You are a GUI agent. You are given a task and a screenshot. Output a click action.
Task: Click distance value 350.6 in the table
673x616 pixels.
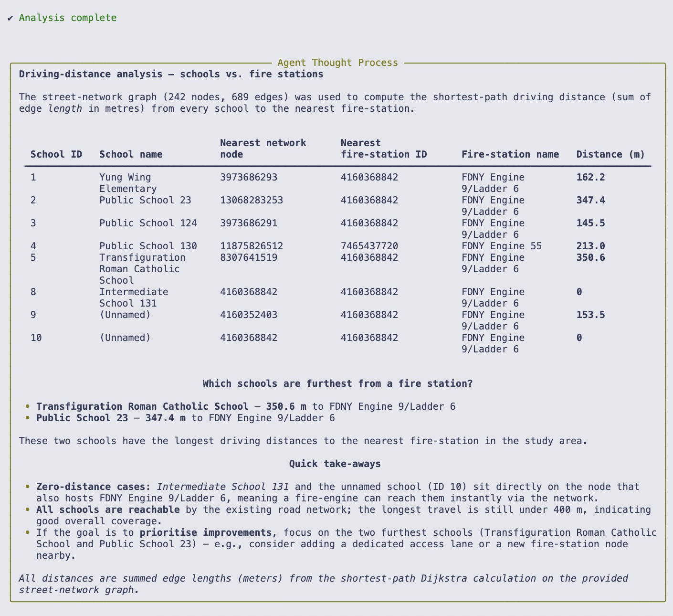coord(591,257)
